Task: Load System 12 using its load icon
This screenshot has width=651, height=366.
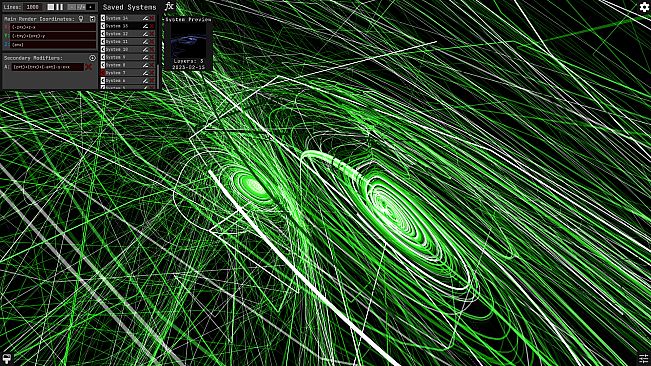Action: pyautogui.click(x=103, y=34)
